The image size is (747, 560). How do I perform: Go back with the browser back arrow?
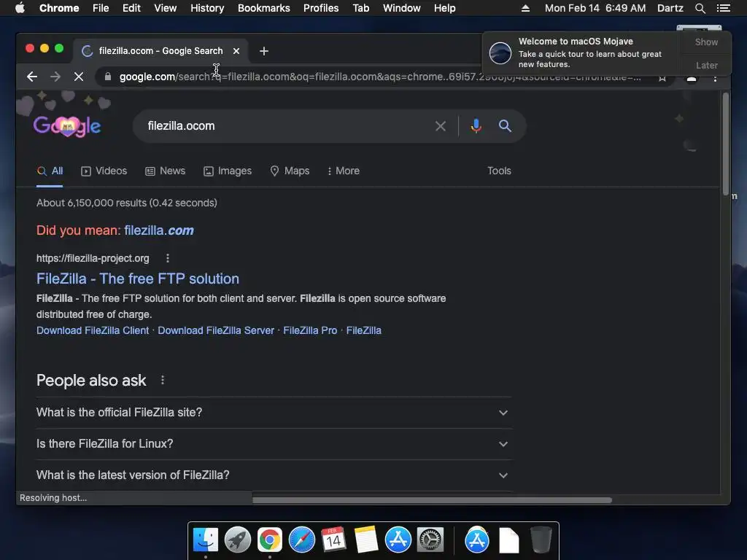coord(32,77)
